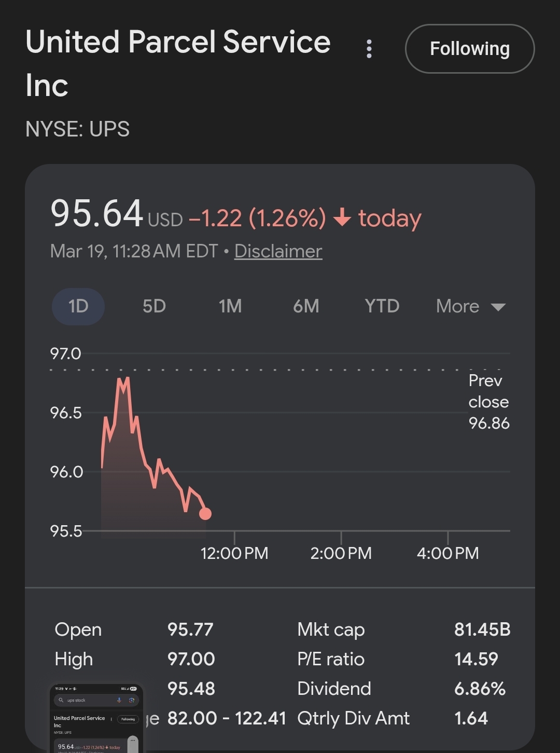Select the 1D chart range
Image resolution: width=560 pixels, height=753 pixels.
click(78, 306)
